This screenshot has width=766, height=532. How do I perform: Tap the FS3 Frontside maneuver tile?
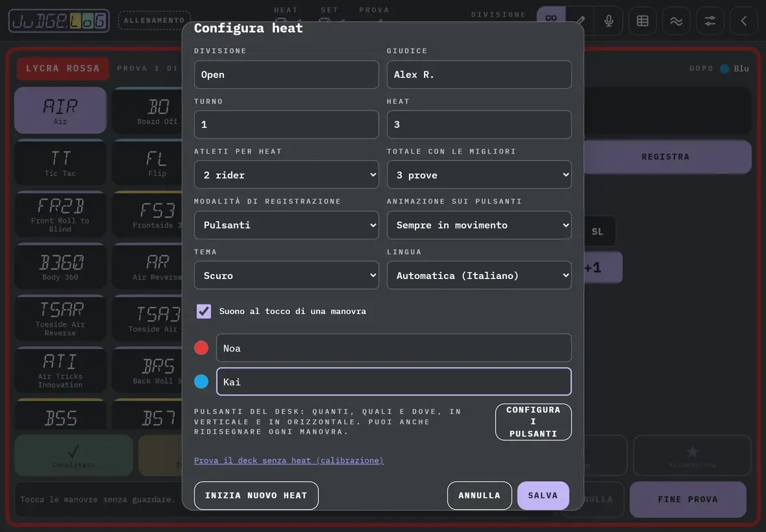pyautogui.click(x=147, y=214)
